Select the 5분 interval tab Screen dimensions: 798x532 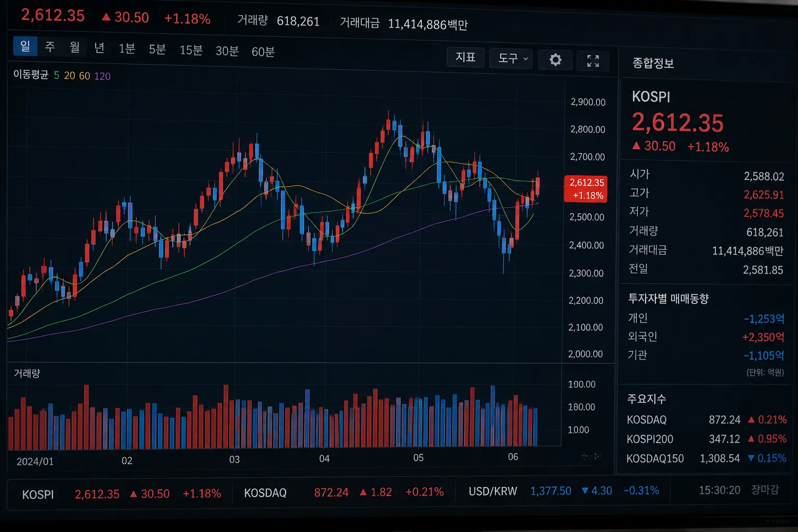pyautogui.click(x=157, y=49)
